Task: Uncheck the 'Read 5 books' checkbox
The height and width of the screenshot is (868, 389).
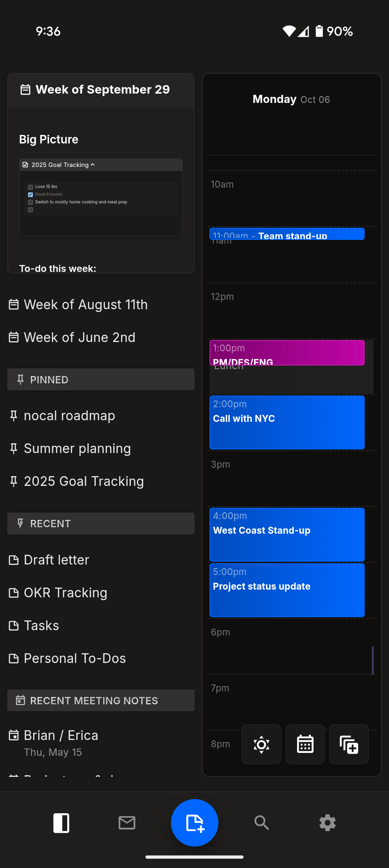Action: [30, 195]
